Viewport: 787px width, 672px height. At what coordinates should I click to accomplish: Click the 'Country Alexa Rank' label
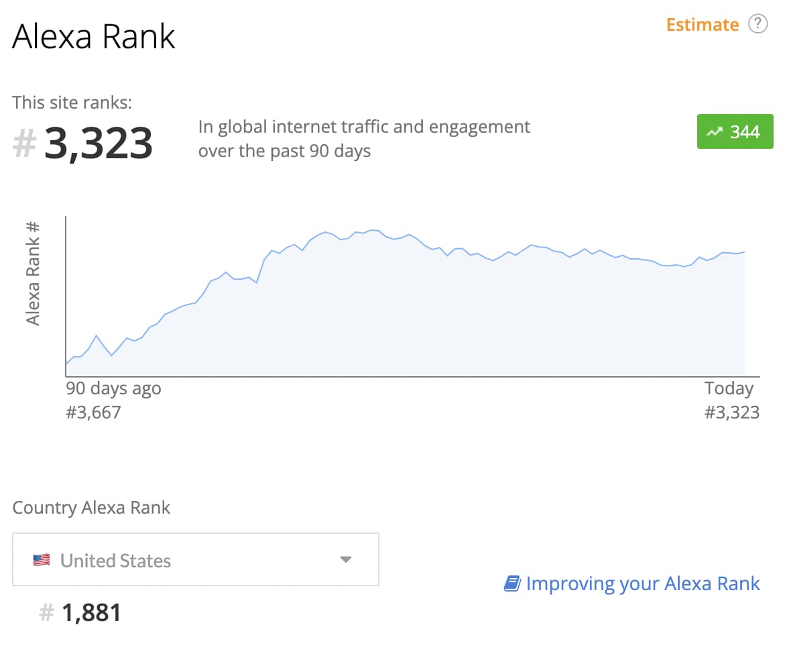[x=91, y=508]
